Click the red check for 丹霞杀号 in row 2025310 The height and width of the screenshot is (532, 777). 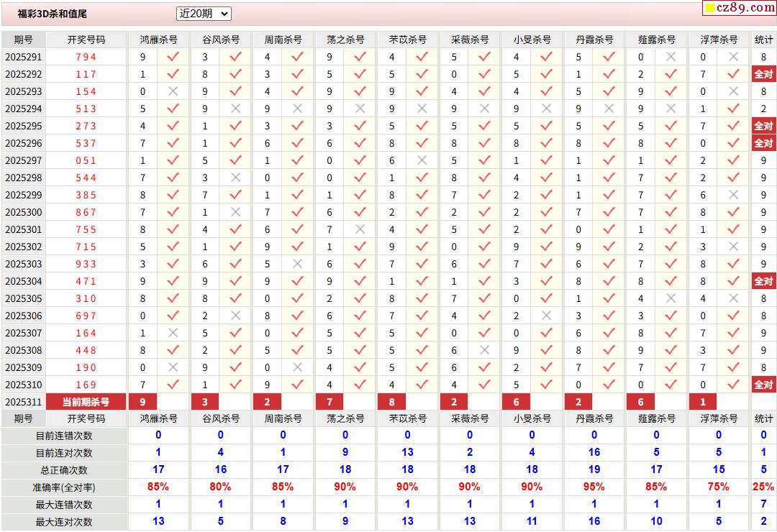[609, 385]
